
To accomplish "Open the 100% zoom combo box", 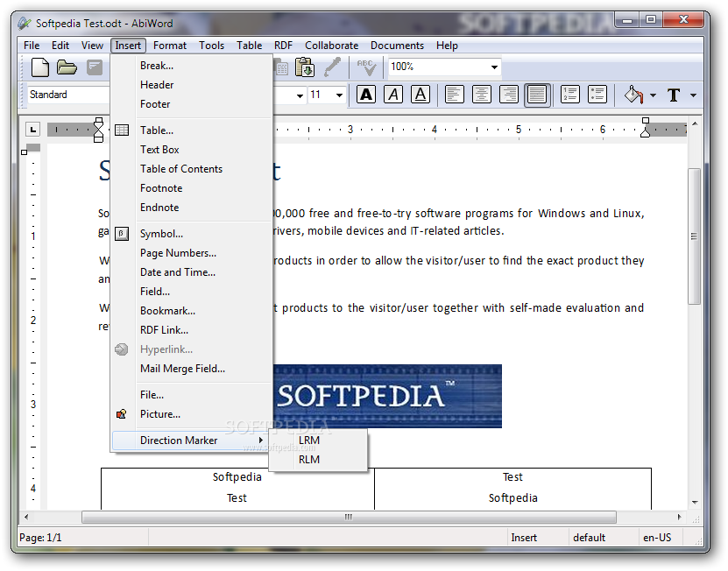I will (x=444, y=67).
